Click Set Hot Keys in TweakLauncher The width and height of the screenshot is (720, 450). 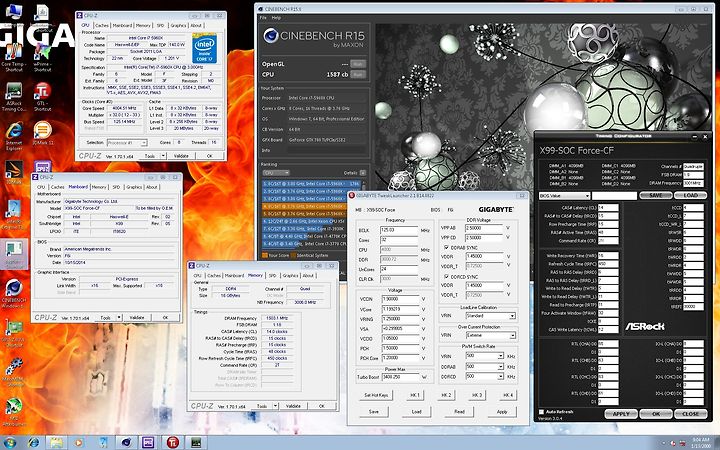[x=376, y=395]
